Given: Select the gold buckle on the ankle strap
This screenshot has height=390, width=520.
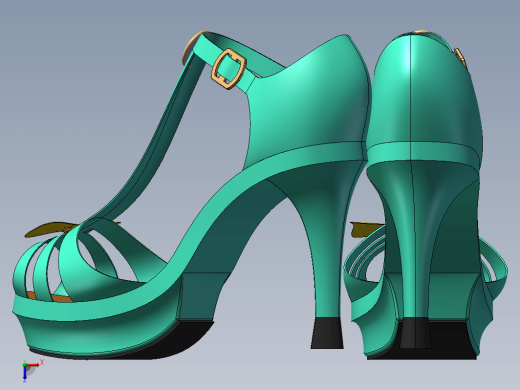Looking at the screenshot, I should pyautogui.click(x=229, y=69).
